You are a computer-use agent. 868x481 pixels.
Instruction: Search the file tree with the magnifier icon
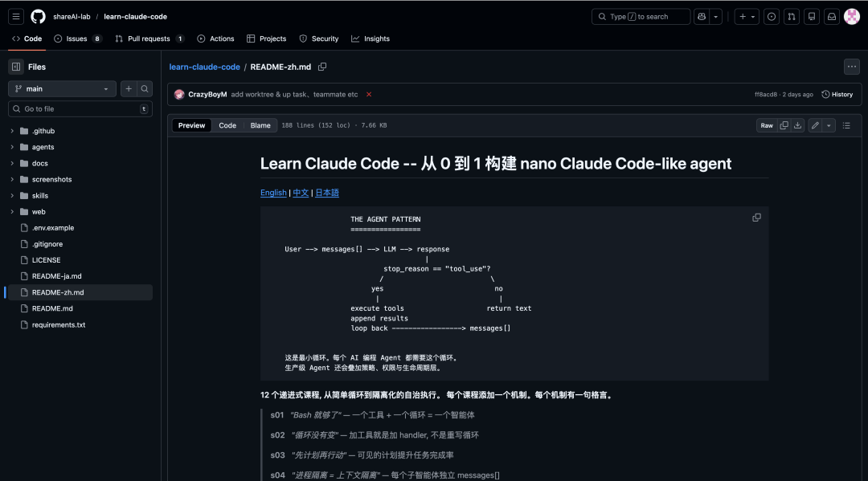tap(145, 88)
